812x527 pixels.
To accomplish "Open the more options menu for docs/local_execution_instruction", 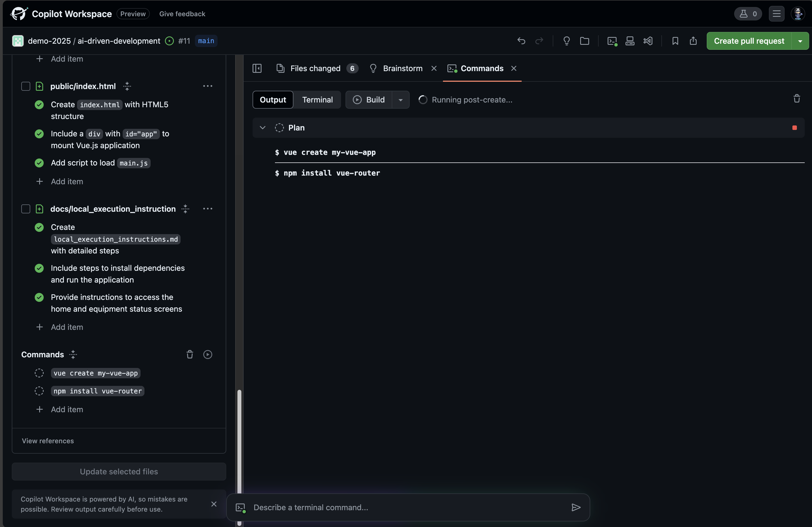I will pos(208,209).
